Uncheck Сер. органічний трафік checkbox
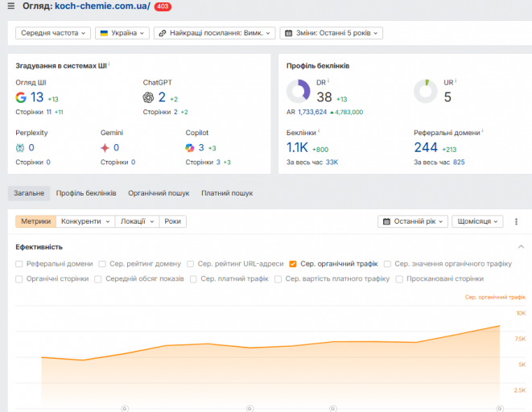The width and height of the screenshot is (532, 412). (x=293, y=264)
